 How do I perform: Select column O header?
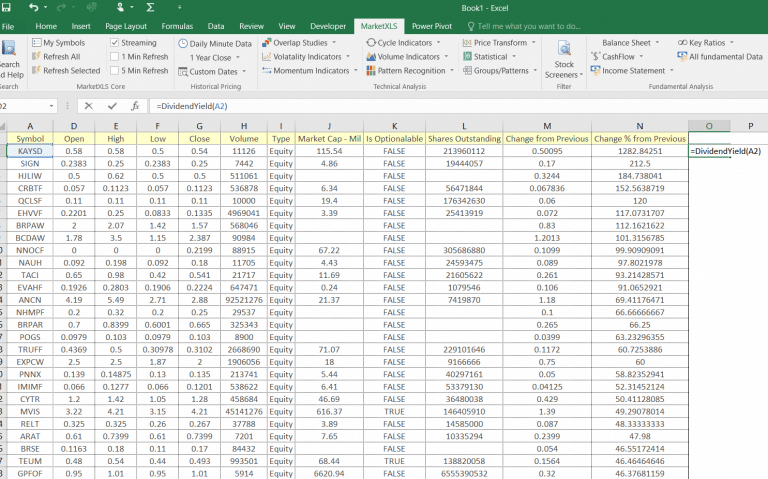[709, 126]
